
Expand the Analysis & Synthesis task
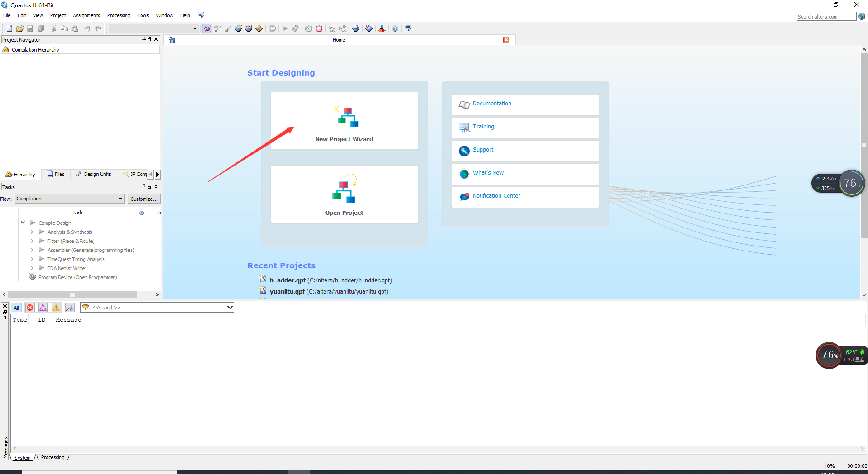32,232
